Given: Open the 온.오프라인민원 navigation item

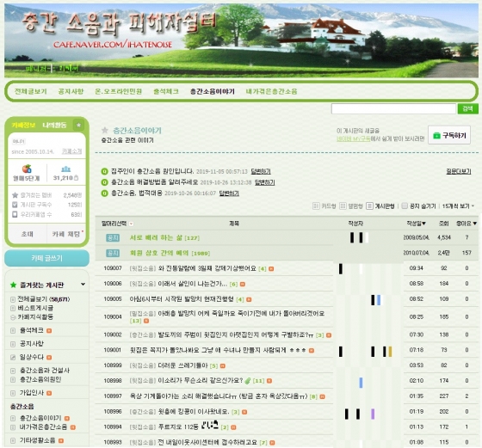Looking at the screenshot, I should (x=119, y=91).
